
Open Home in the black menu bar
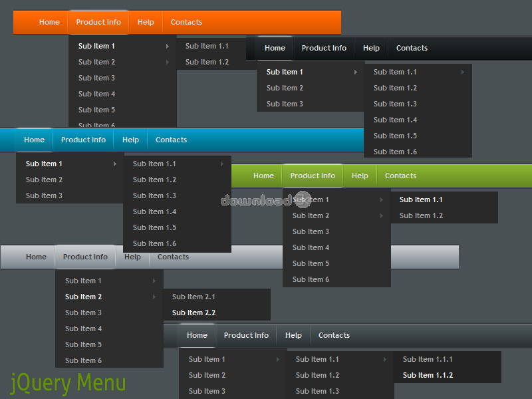click(x=275, y=48)
